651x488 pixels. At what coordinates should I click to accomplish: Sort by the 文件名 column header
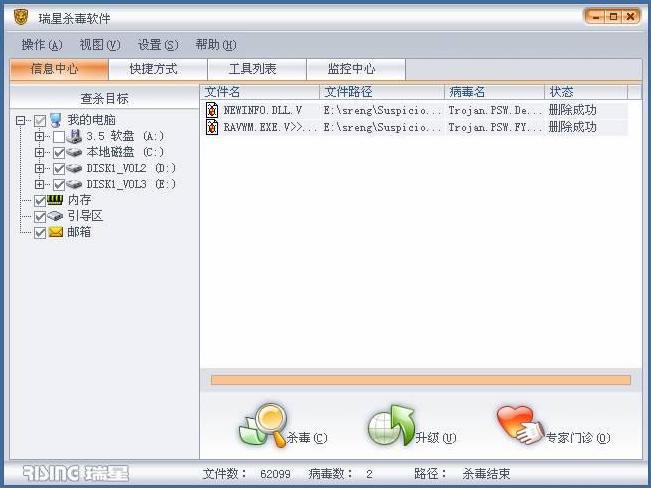[x=260, y=92]
